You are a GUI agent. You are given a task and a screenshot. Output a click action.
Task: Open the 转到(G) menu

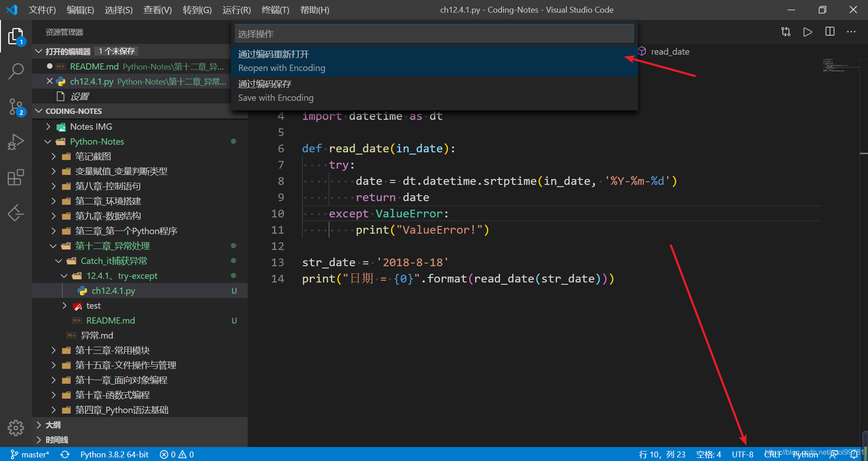[x=197, y=10]
